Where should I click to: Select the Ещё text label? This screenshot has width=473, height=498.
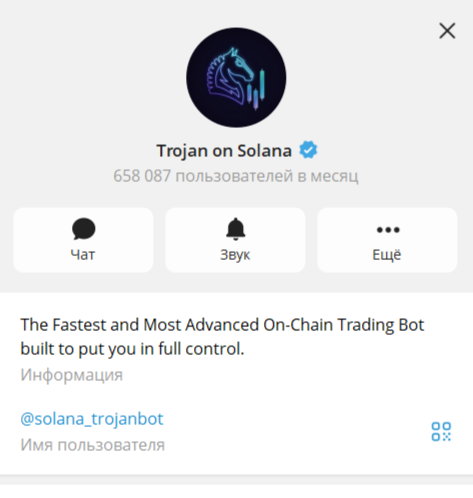387,255
